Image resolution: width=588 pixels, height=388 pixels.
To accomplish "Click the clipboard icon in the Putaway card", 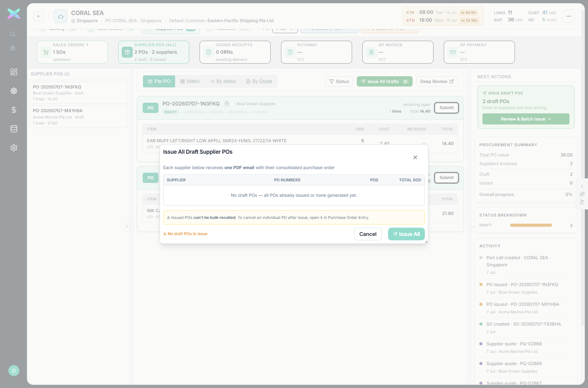I will 290,52.
